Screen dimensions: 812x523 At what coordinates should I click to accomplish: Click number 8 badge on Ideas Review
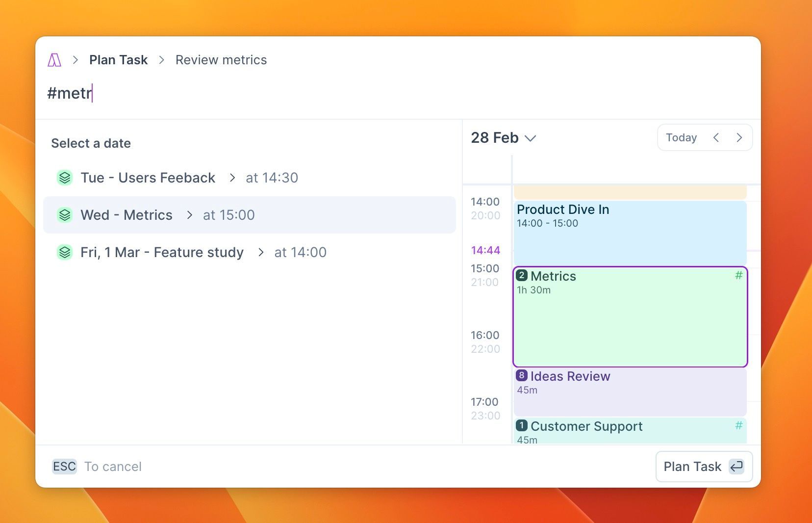(x=522, y=376)
